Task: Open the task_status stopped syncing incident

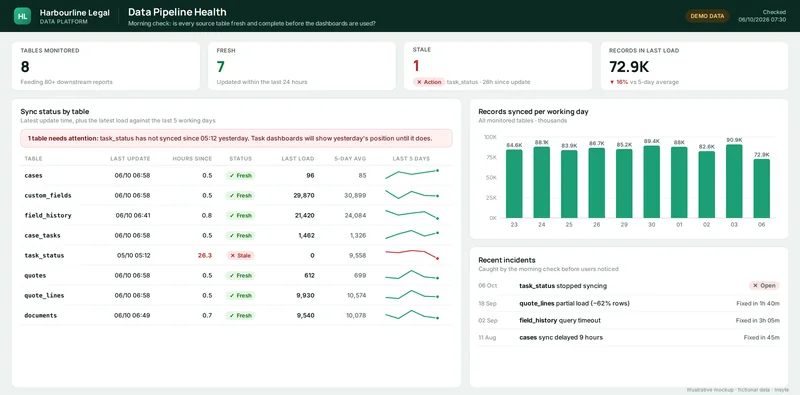Action: (629, 286)
